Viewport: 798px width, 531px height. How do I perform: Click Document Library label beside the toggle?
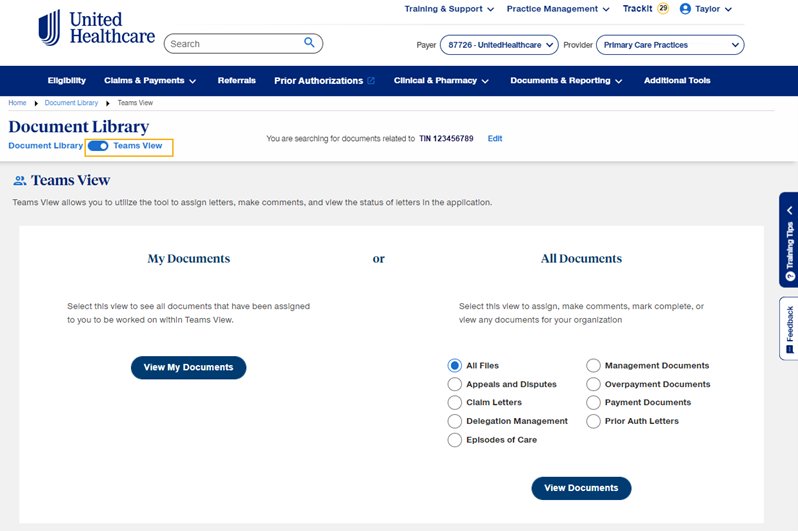pyautogui.click(x=45, y=146)
